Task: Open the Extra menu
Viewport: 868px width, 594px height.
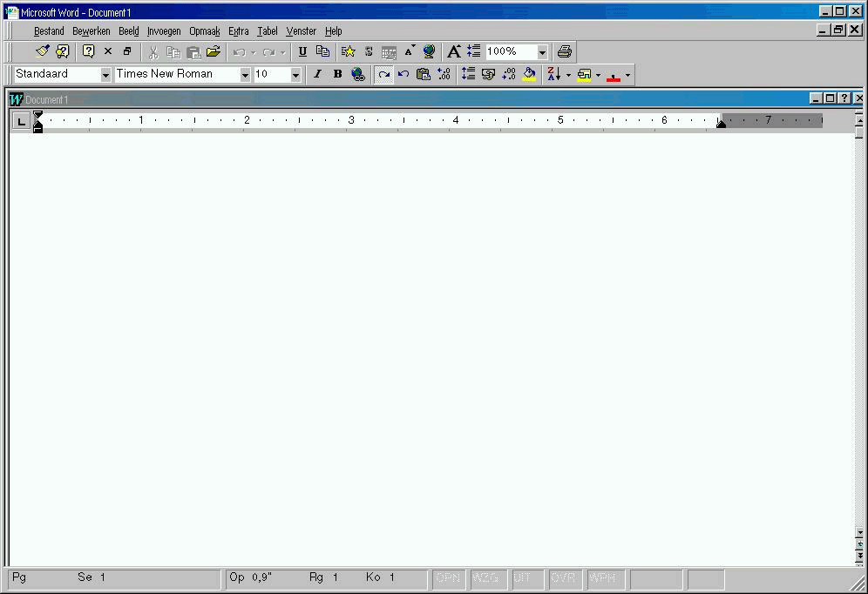Action: (239, 31)
